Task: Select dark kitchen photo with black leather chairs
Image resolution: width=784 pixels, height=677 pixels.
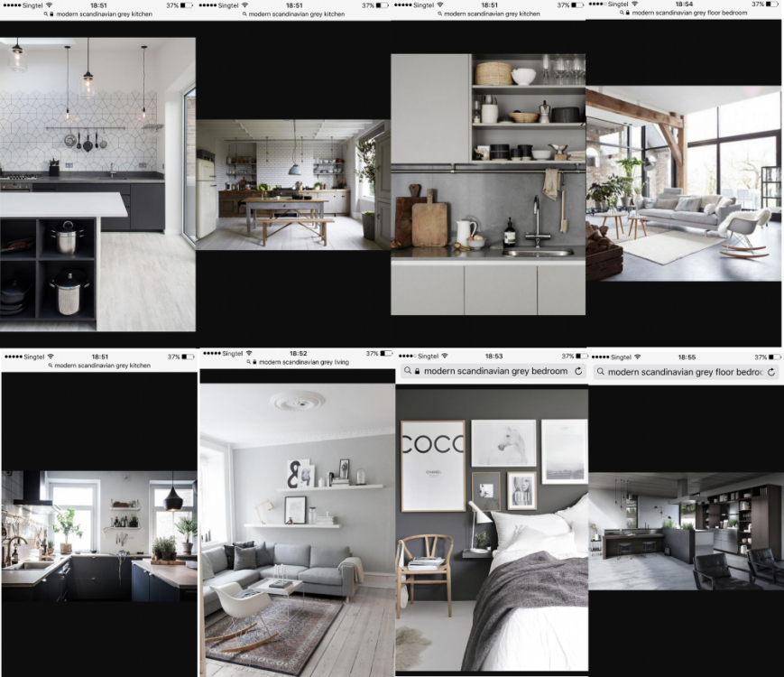Action: click(x=686, y=531)
